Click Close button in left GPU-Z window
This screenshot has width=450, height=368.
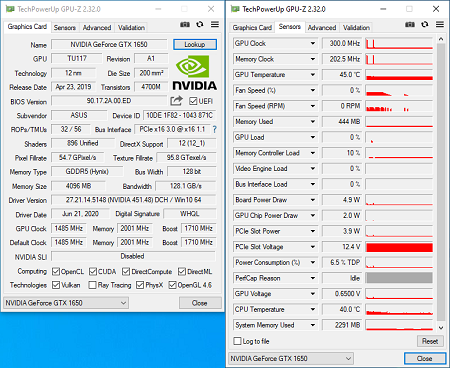click(x=200, y=303)
